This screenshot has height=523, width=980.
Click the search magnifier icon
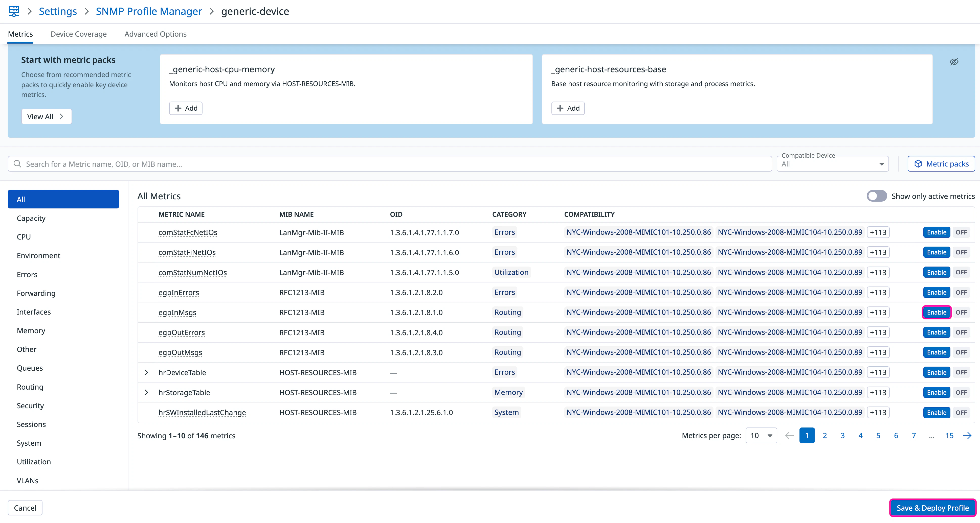(x=17, y=164)
